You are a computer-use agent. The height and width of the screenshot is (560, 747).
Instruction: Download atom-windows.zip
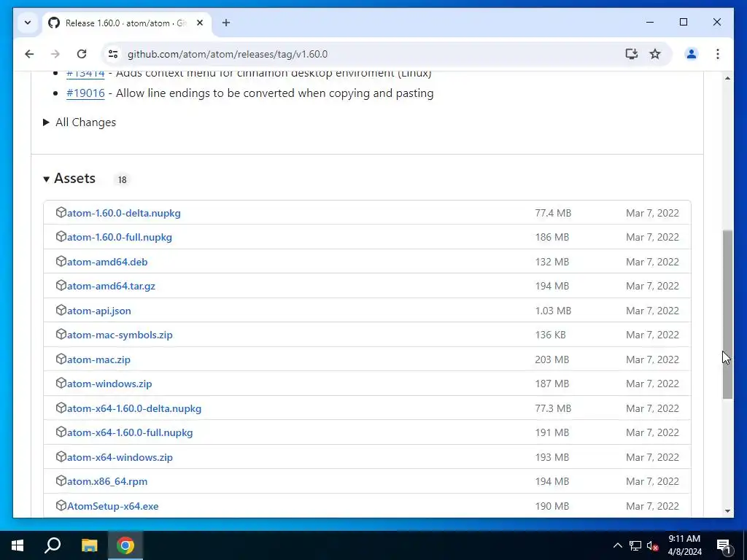click(109, 384)
